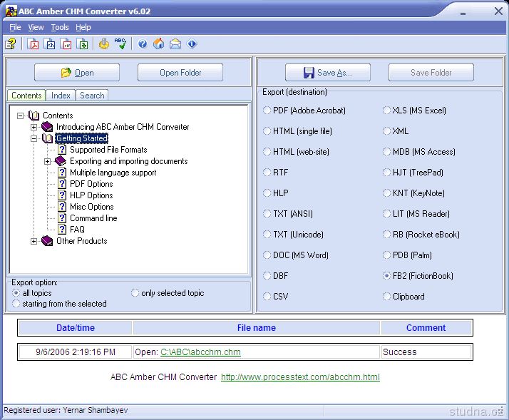Viewport: 509px width, 420px height.
Task: Choose the DOC (MS Word) export option
Action: point(267,255)
